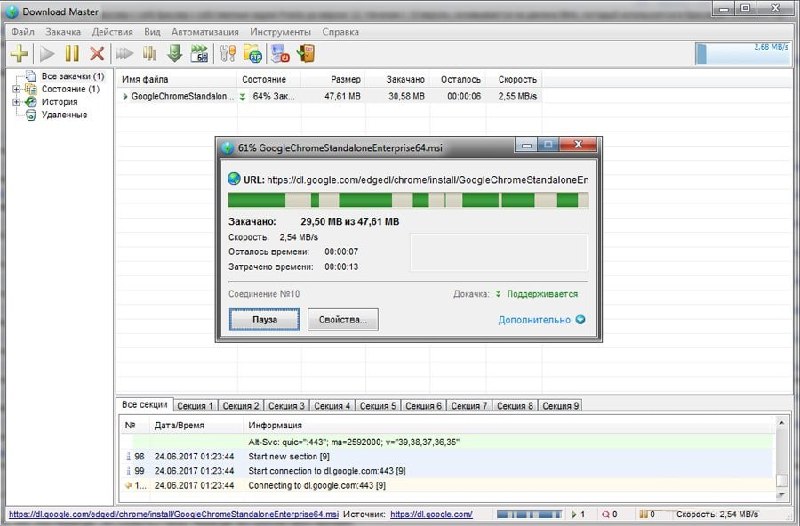Screen dimensions: 800x526
Task: Pause the download using the toolbar pause icon
Action: tap(72, 53)
